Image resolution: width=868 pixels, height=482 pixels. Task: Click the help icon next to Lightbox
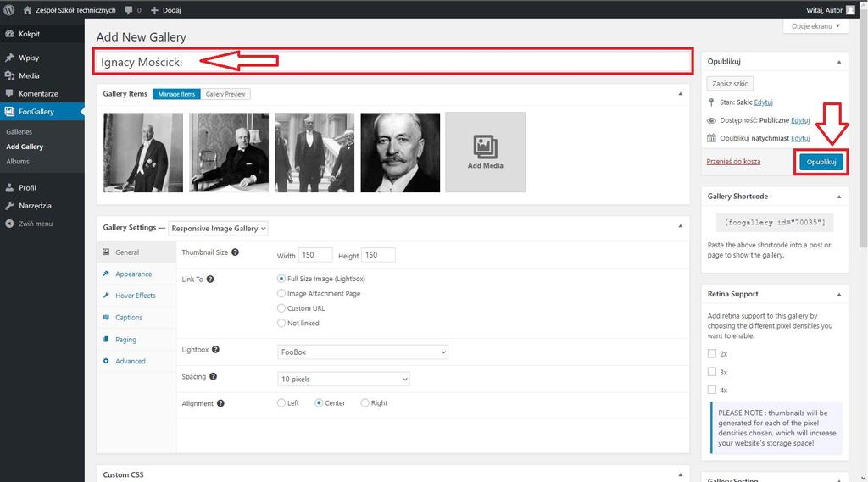(x=216, y=349)
